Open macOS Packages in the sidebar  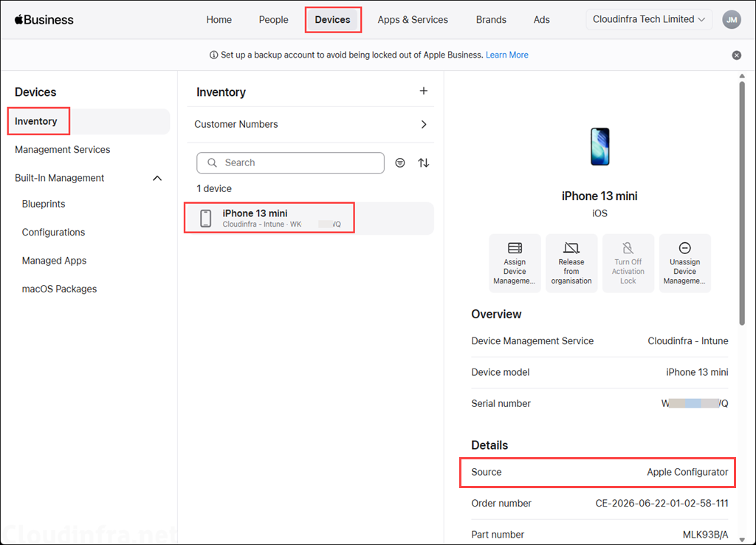[59, 289]
